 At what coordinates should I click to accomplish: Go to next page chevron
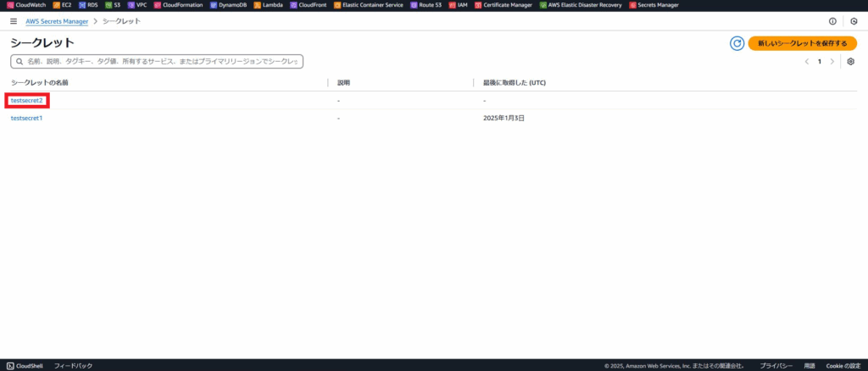832,62
